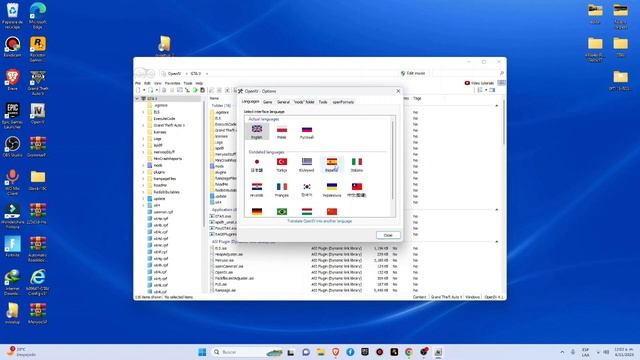Expand the plugins folder in tree
The image size is (640, 360).
coord(143,172)
